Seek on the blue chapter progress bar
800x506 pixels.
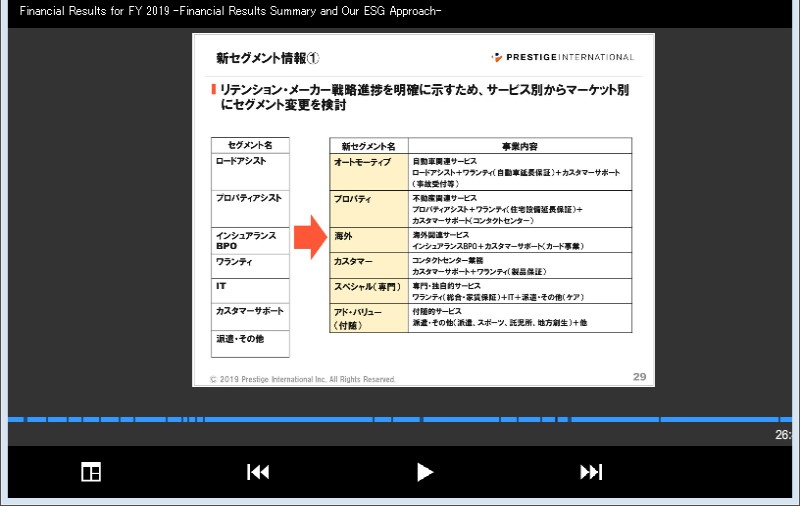(399, 419)
